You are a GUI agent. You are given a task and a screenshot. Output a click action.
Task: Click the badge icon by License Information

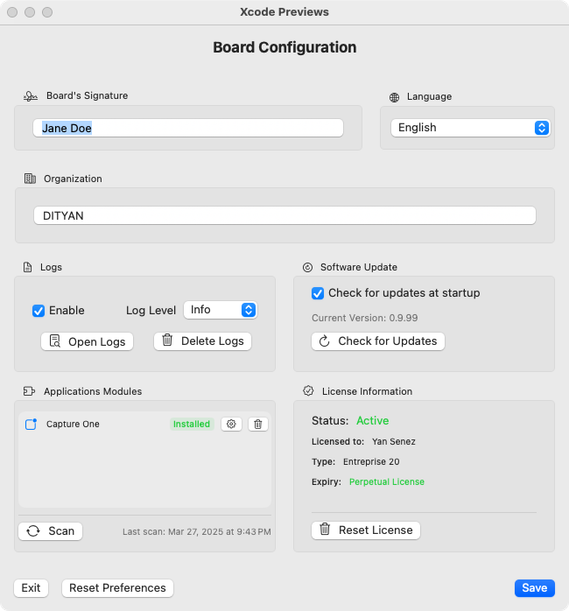(x=308, y=391)
